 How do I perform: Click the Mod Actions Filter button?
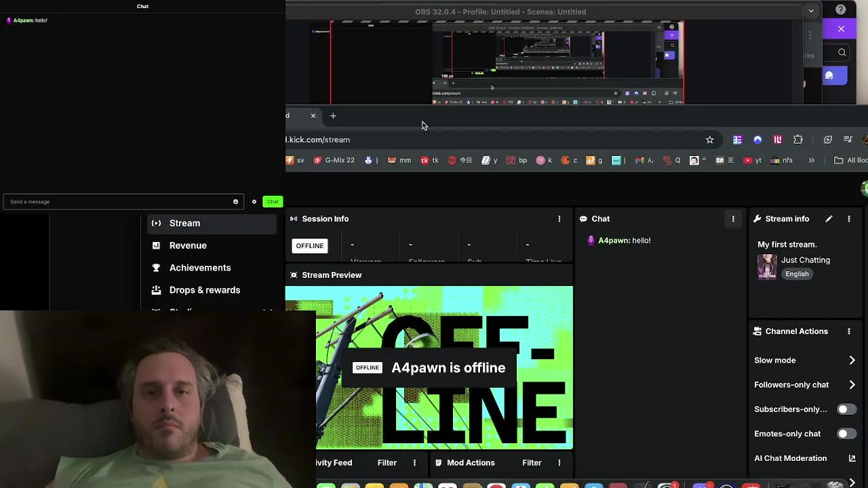pyautogui.click(x=532, y=463)
